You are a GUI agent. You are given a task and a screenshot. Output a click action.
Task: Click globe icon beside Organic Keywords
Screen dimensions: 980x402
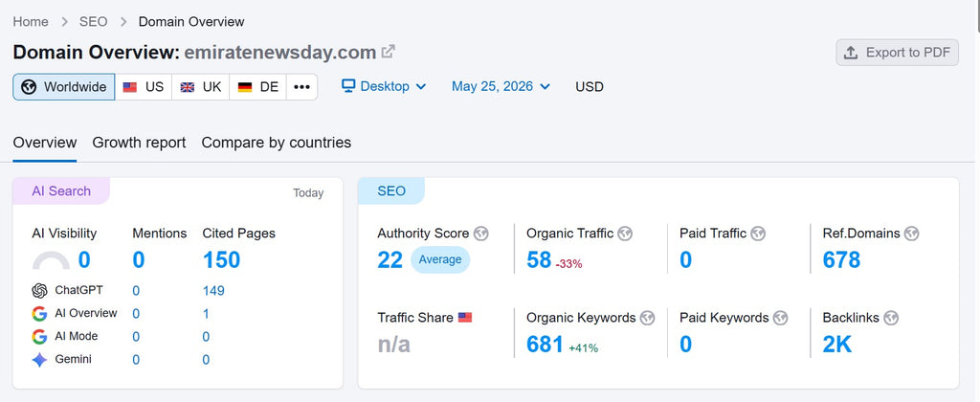[648, 318]
